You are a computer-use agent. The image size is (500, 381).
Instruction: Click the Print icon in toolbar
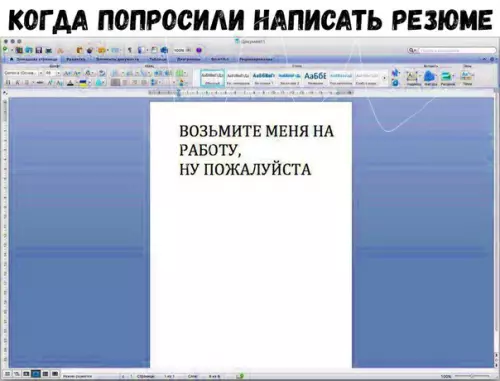pyautogui.click(x=49, y=51)
